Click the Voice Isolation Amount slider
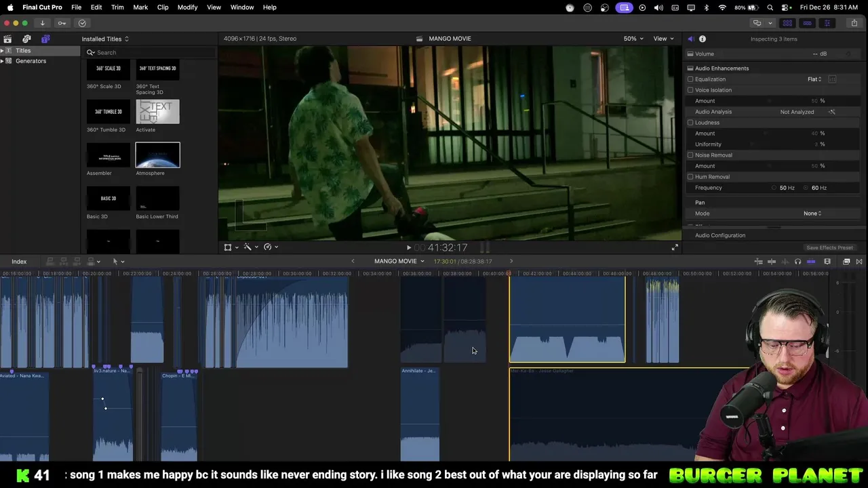This screenshot has height=488, width=868. tap(770, 101)
